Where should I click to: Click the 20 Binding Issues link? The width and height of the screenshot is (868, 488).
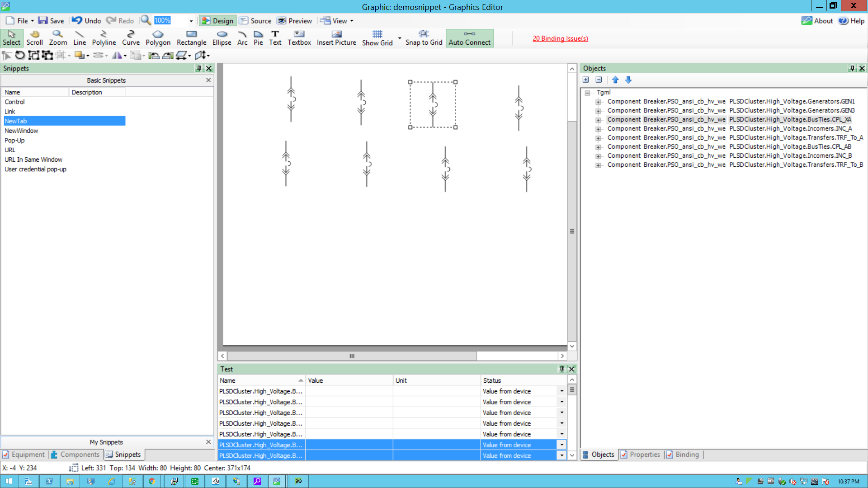click(x=560, y=38)
